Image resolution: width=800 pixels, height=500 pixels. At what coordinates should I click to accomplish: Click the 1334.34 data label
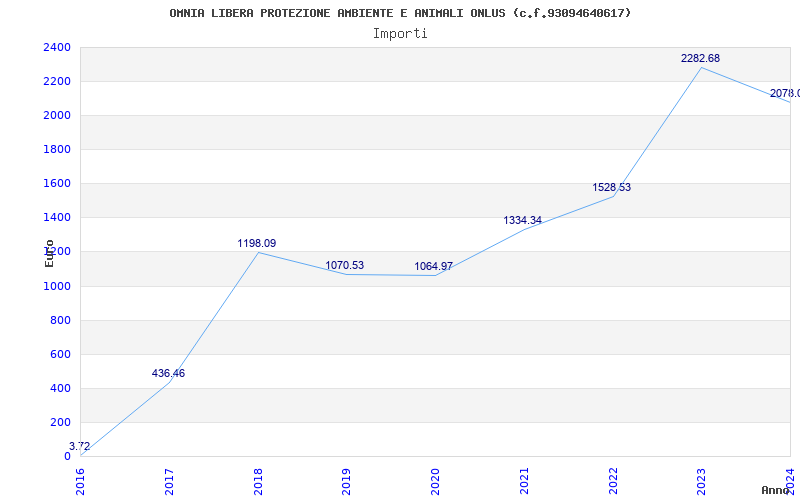pyautogui.click(x=522, y=220)
